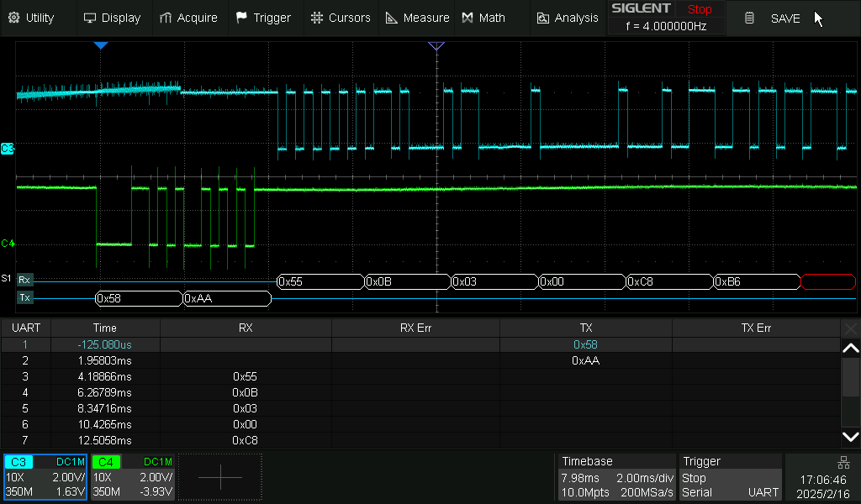Click the Display monitor icon

click(x=90, y=18)
